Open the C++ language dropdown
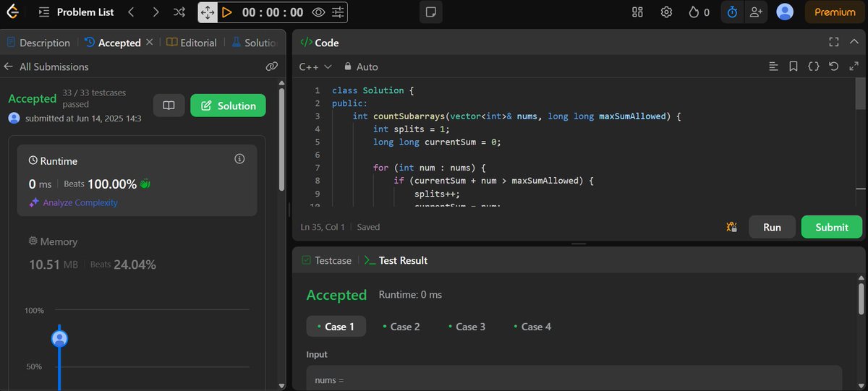The width and height of the screenshot is (868, 391). point(315,66)
